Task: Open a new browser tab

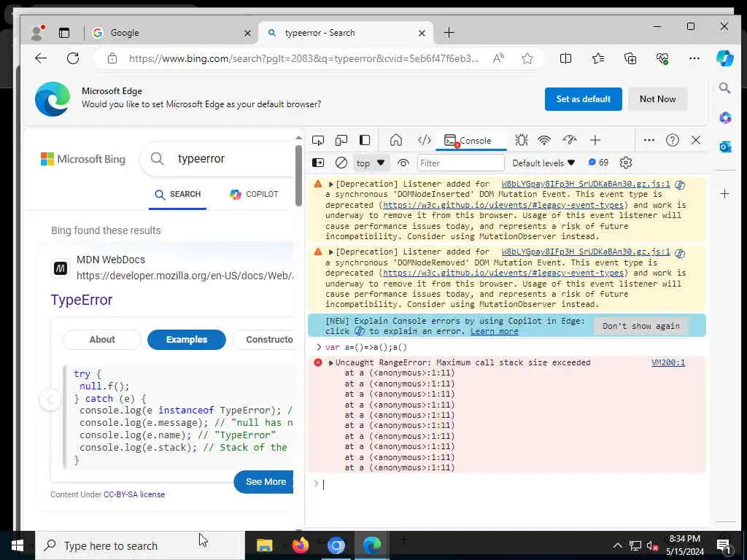Action: point(449,32)
